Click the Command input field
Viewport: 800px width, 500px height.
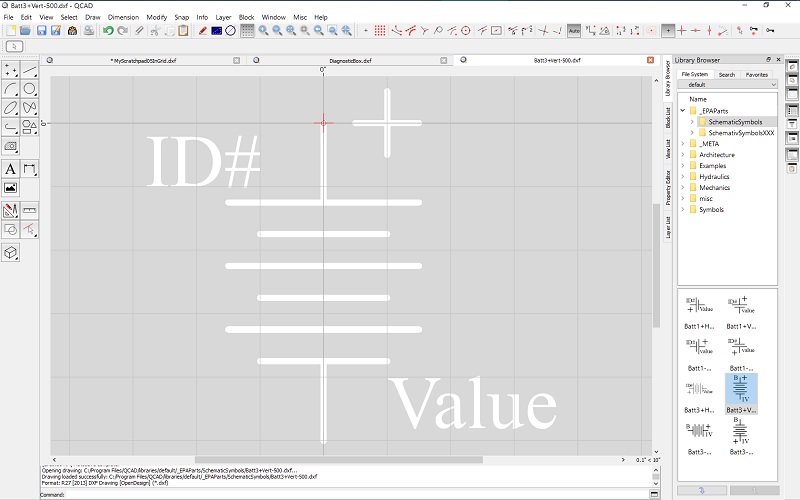(357, 494)
